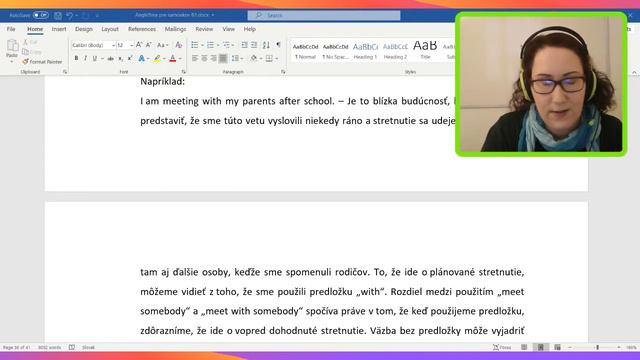Clear all formatting

coord(178,45)
